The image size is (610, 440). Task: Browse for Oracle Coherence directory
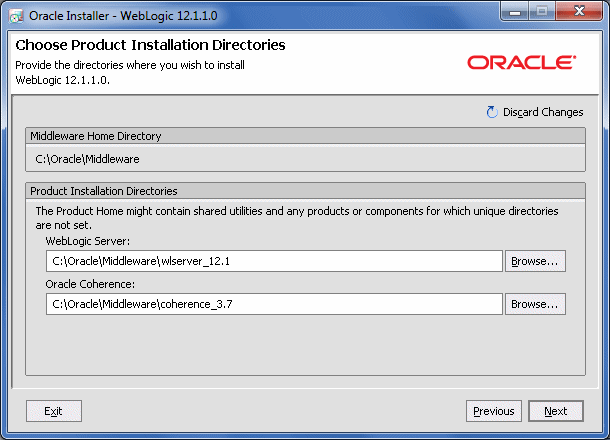[x=535, y=304]
